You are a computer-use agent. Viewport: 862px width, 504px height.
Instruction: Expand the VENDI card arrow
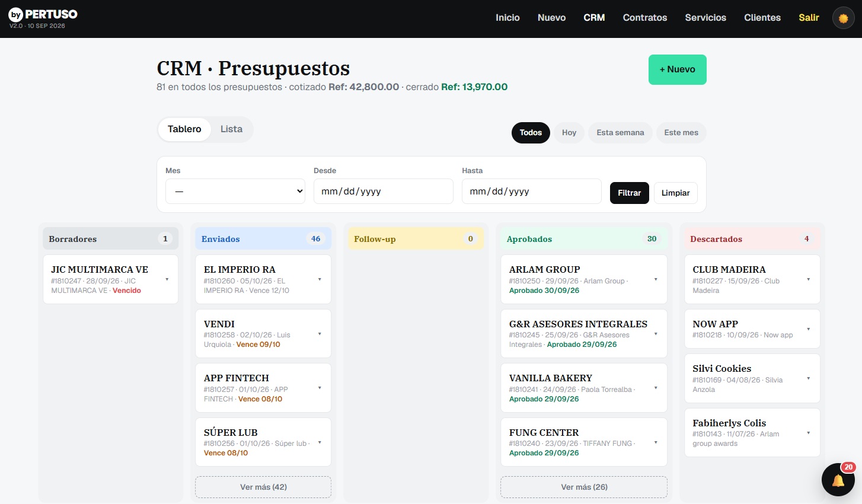point(320,334)
